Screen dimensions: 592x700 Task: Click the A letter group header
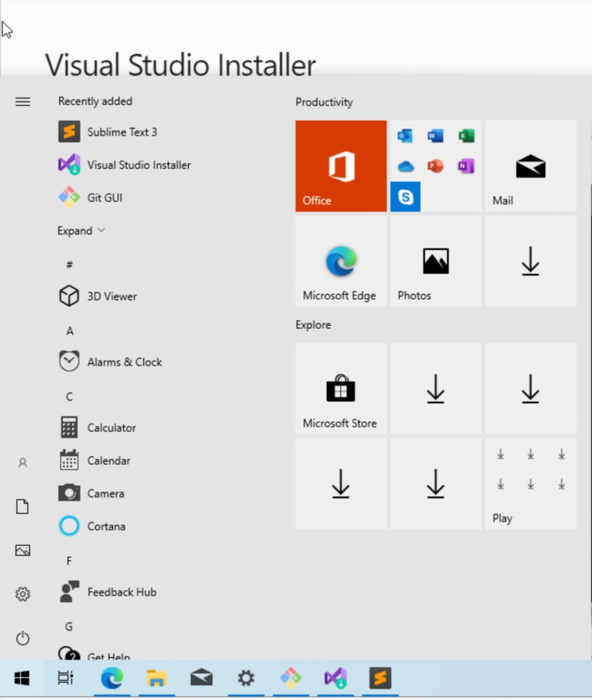tap(69, 331)
